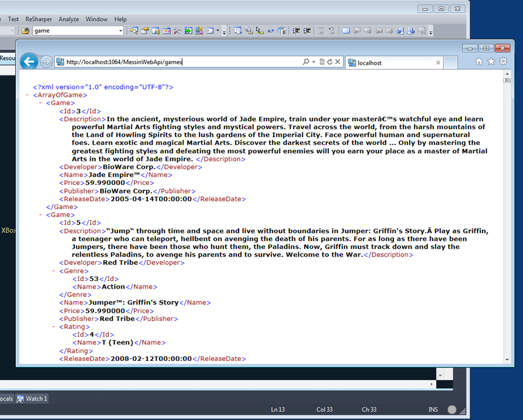Click the INS insert mode indicator
Image resolution: width=523 pixels, height=420 pixels.
(x=433, y=409)
